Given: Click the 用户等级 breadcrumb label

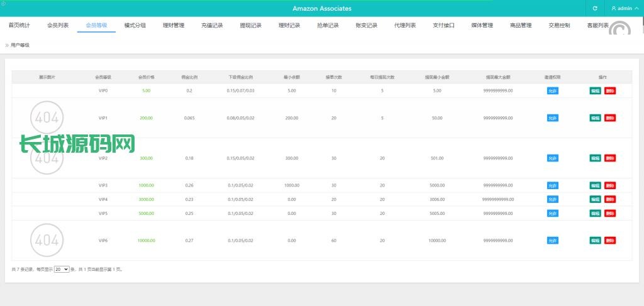Looking at the screenshot, I should click(x=20, y=45).
